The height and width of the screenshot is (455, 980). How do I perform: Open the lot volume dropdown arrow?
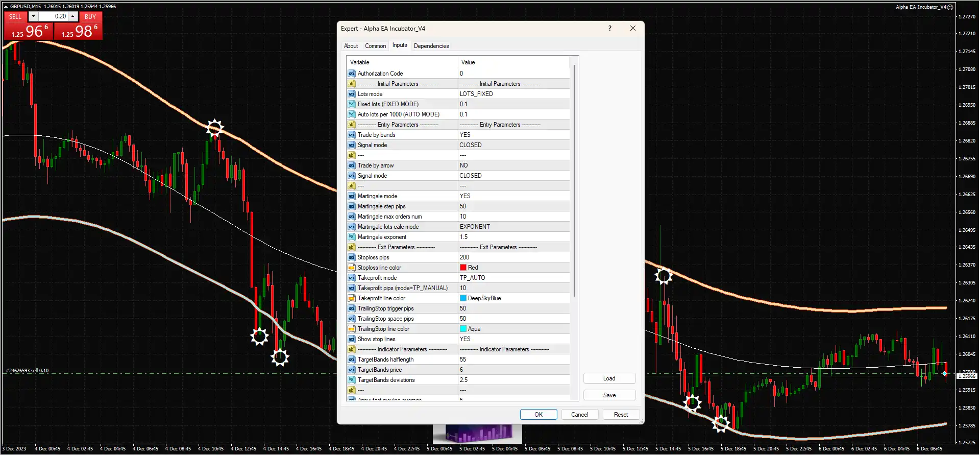(x=33, y=16)
